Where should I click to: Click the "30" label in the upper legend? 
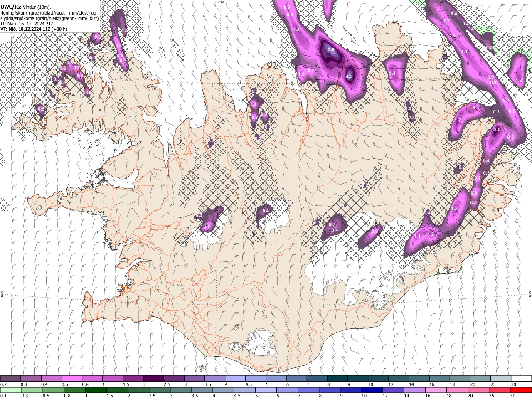514,384
